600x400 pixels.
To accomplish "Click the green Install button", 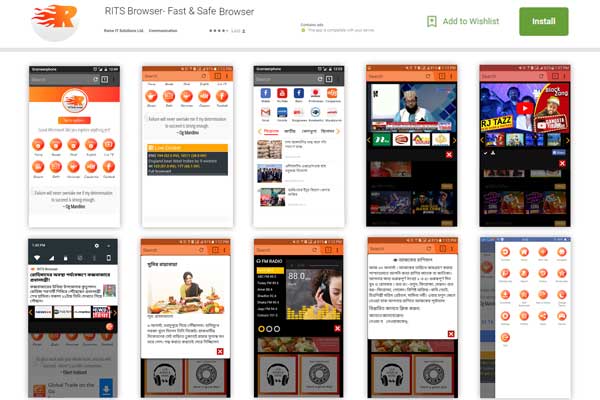I will (543, 21).
